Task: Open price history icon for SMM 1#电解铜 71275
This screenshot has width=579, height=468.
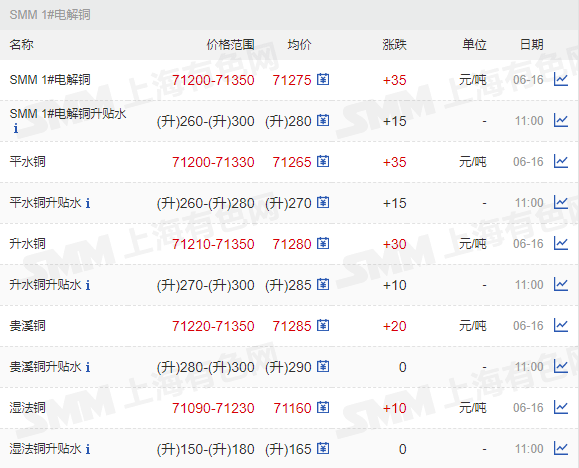Action: coord(323,79)
